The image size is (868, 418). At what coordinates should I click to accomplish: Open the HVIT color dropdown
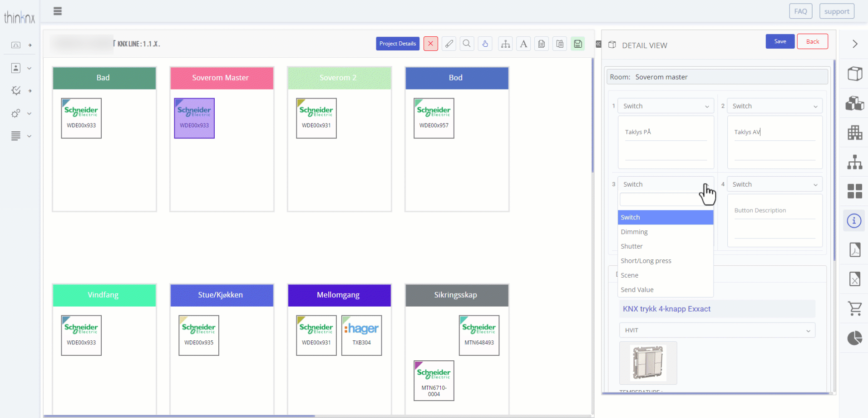click(717, 330)
